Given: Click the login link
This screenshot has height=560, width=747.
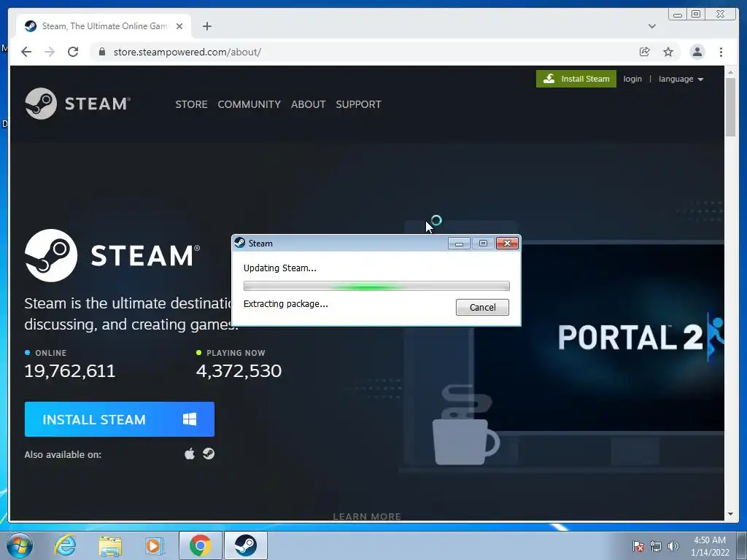Looking at the screenshot, I should coord(632,79).
